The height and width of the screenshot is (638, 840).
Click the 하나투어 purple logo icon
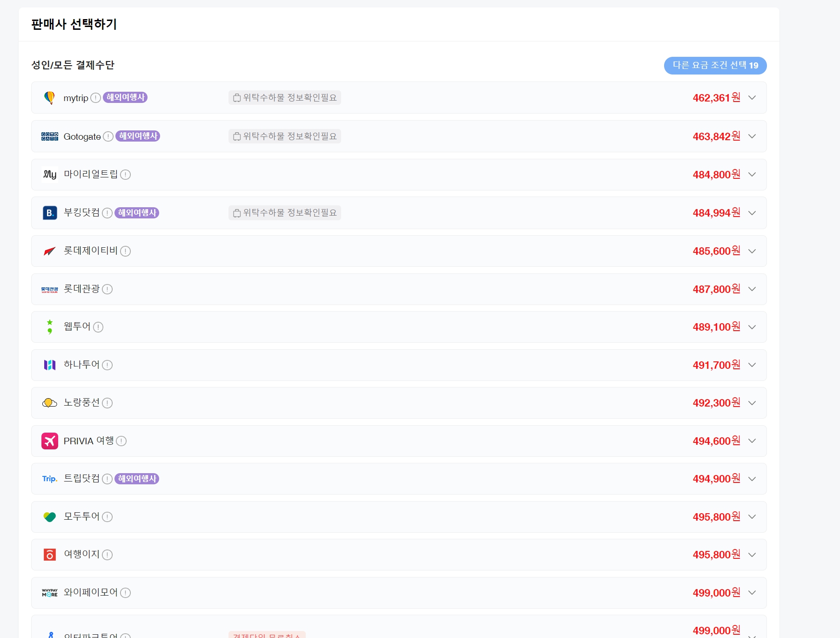(50, 365)
